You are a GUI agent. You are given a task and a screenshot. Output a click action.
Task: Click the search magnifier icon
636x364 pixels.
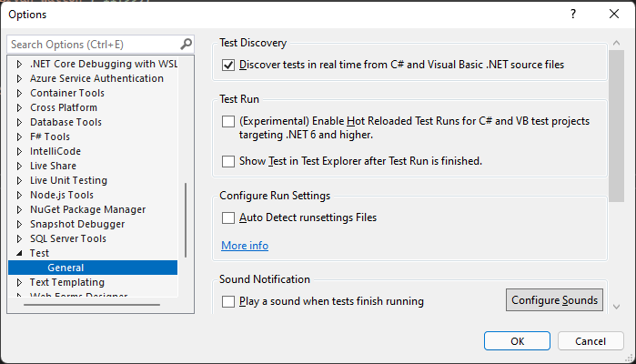pyautogui.click(x=186, y=44)
